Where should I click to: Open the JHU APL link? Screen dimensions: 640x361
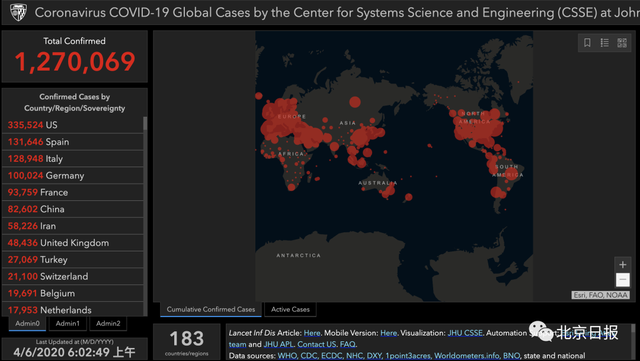(278, 344)
